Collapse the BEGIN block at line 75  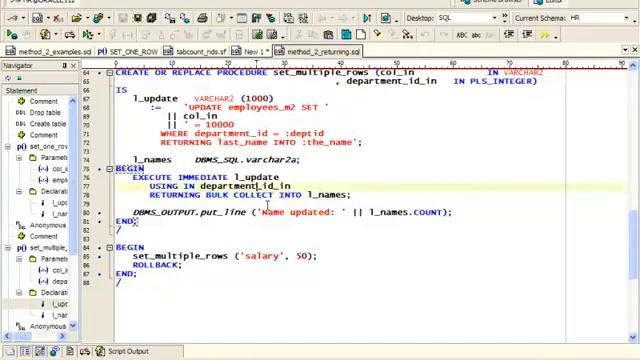[x=109, y=169]
